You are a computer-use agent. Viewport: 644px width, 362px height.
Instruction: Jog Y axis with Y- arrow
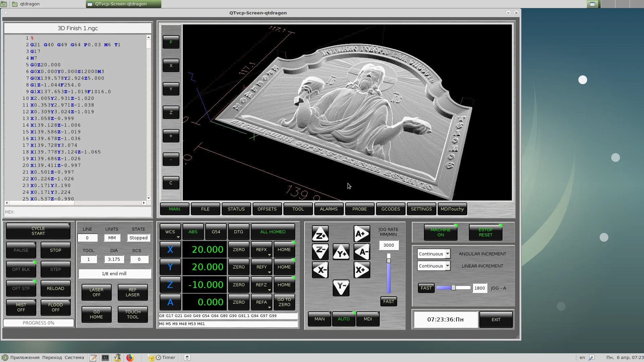point(341,288)
